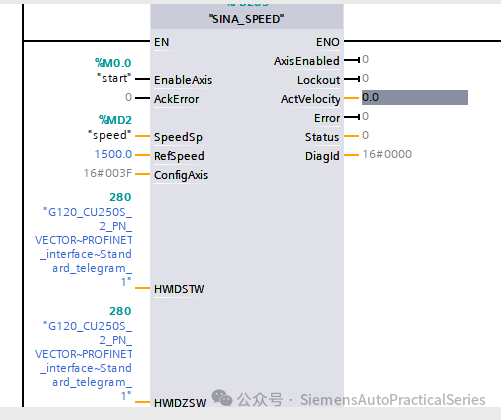Select the 16#0000 DiagId value

point(387,154)
